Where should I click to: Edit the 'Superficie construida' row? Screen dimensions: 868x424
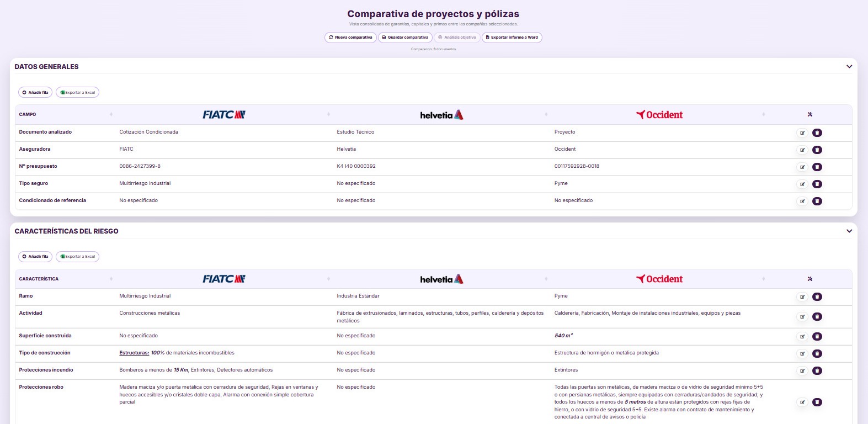point(802,337)
